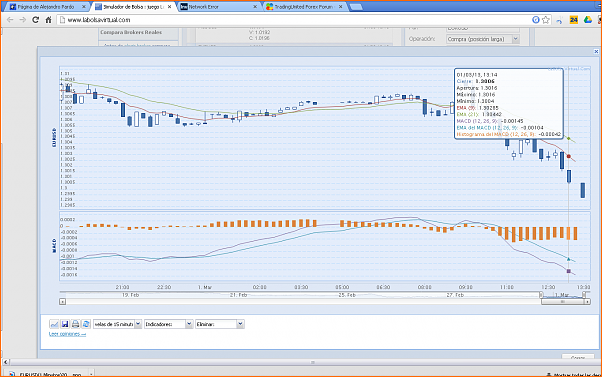
Task: Click the blue circular icon in the address bar
Action: 536,20
